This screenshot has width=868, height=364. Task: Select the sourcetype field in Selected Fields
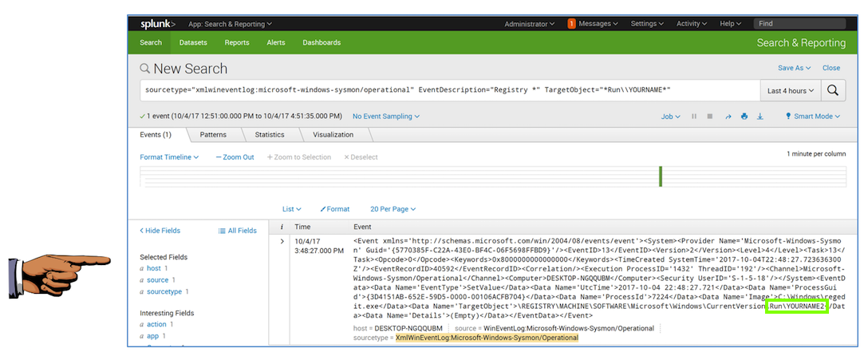click(x=164, y=292)
